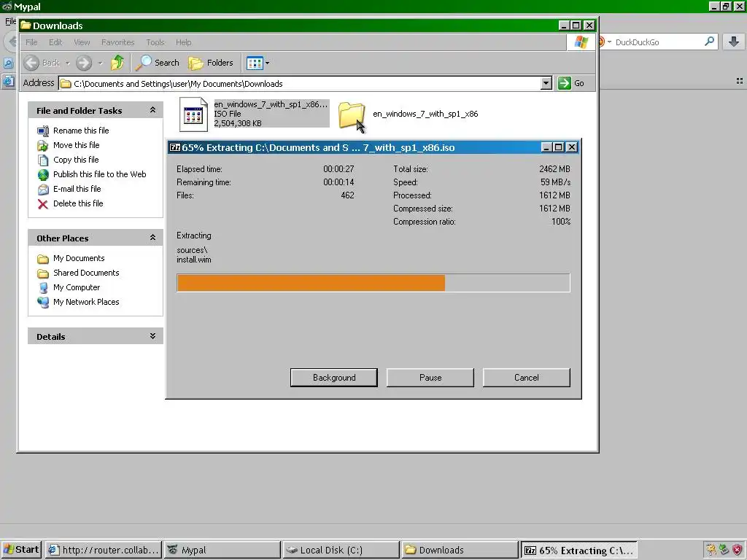Open Back history dropdown arrow

(x=68, y=63)
